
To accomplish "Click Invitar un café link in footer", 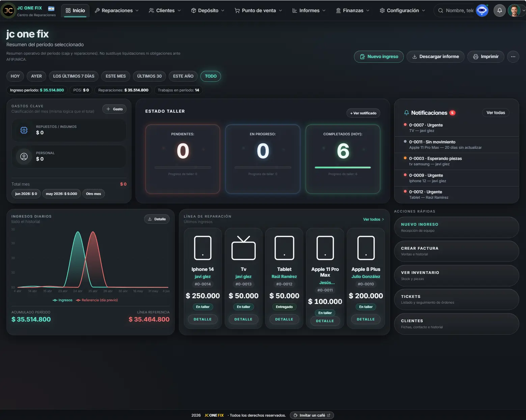I will coord(312,415).
